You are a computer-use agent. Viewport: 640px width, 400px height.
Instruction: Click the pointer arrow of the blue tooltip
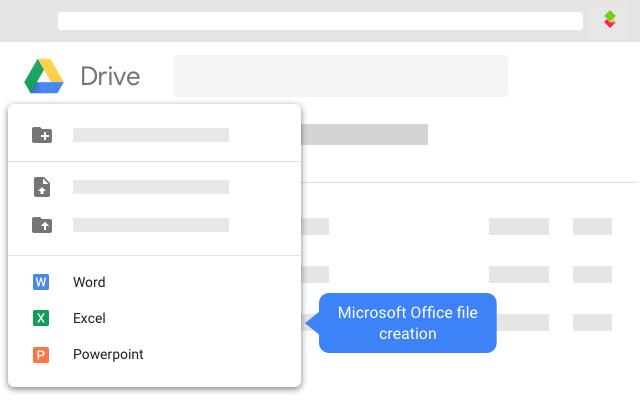313,322
